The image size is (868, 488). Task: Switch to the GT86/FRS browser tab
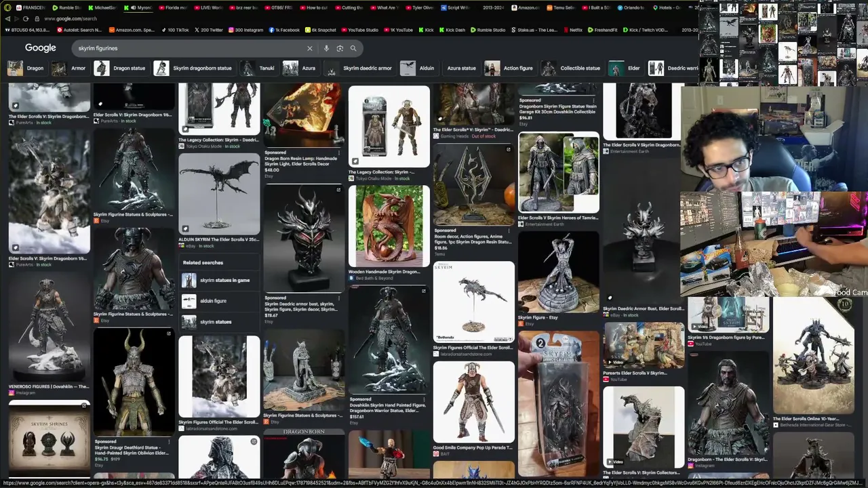279,7
